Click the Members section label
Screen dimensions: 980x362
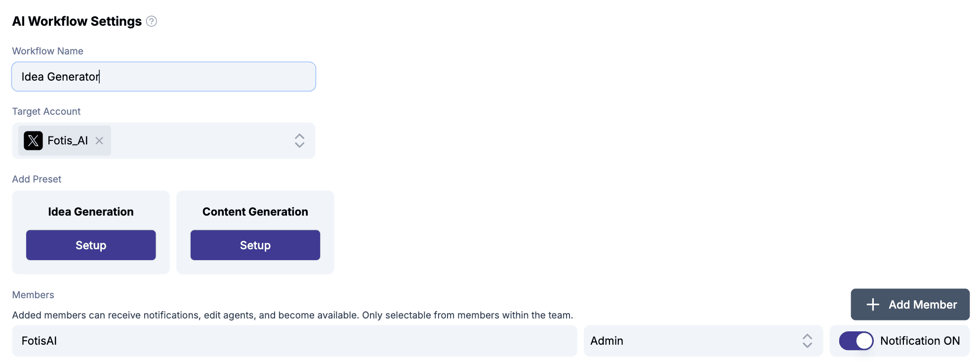point(33,295)
